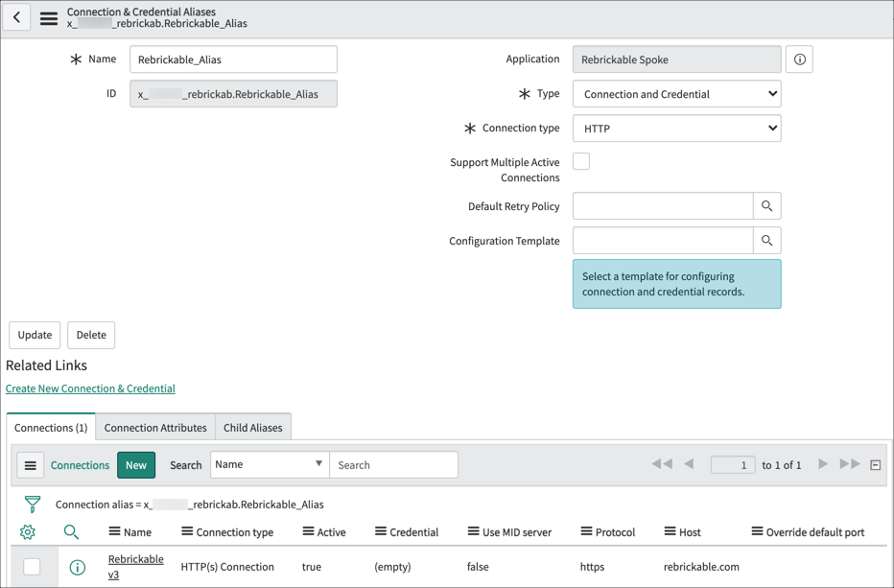Open list personalize gear icon
894x588 pixels.
[x=28, y=532]
